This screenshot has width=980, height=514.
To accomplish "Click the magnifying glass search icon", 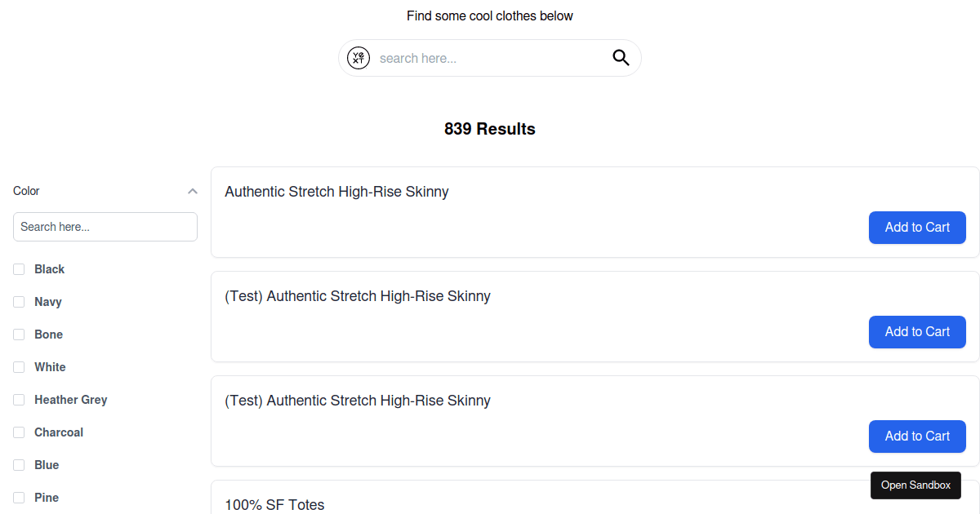I will click(621, 58).
